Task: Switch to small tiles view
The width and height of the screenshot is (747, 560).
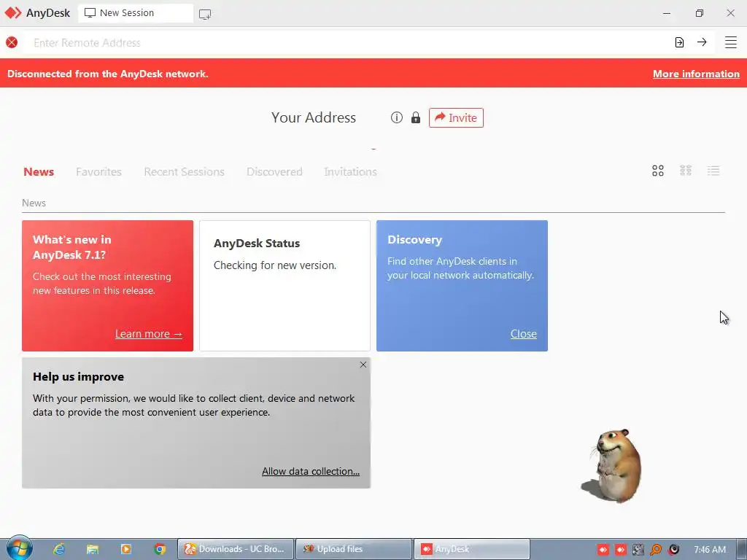Action: pyautogui.click(x=686, y=171)
